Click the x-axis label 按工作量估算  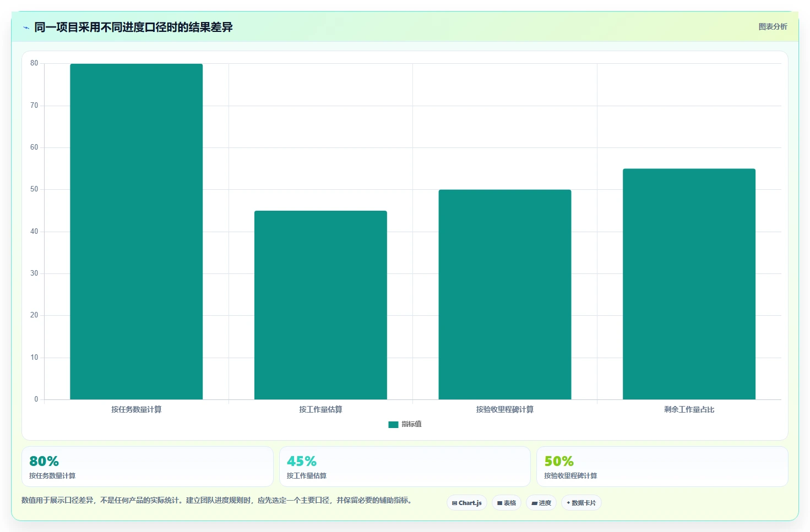[x=320, y=409]
